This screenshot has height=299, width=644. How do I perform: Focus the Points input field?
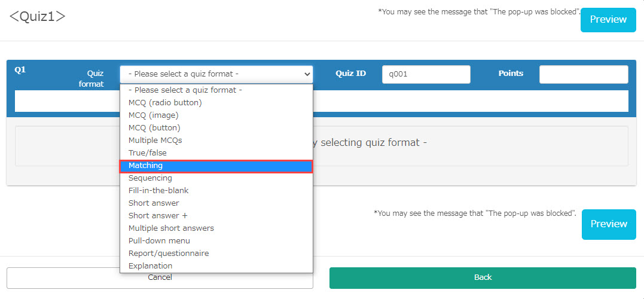[583, 74]
